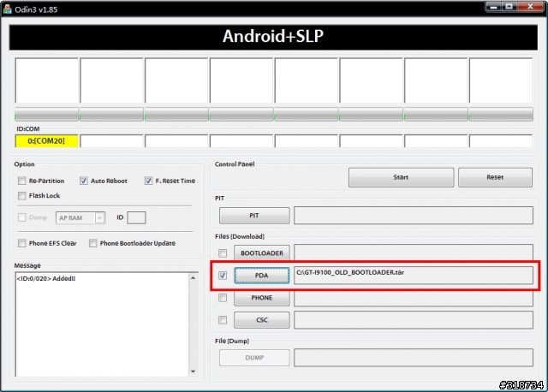Maximize the Odin3 window
The height and width of the screenshot is (392, 548).
coord(509,7)
